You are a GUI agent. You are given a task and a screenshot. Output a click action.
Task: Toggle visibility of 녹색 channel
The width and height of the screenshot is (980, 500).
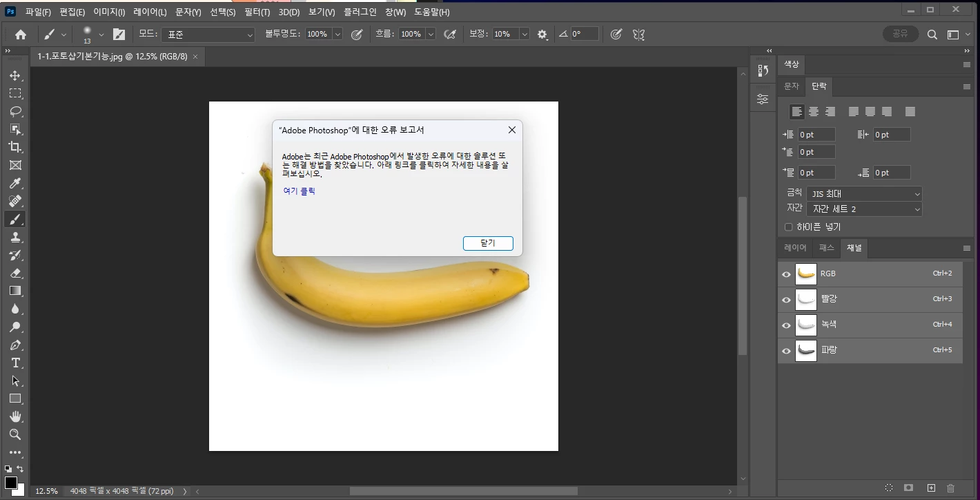click(786, 325)
